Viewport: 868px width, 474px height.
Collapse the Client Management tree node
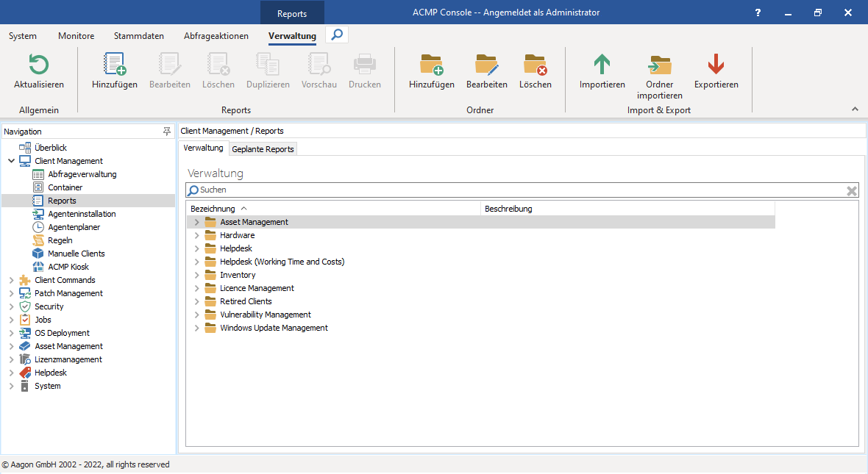coord(11,161)
